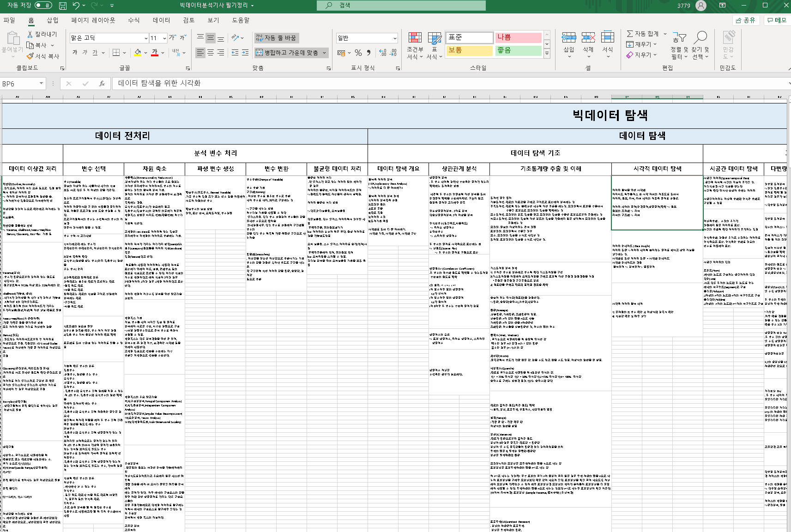
Task: Apply the yellow fill color
Action: 138,53
